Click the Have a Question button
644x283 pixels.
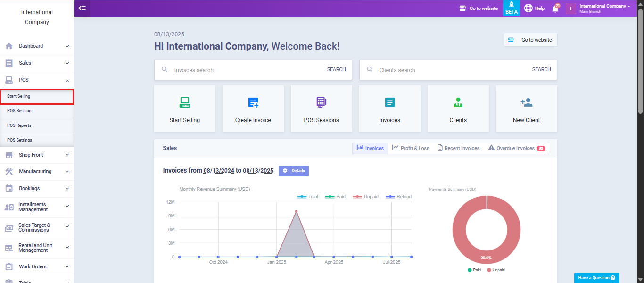tap(596, 278)
